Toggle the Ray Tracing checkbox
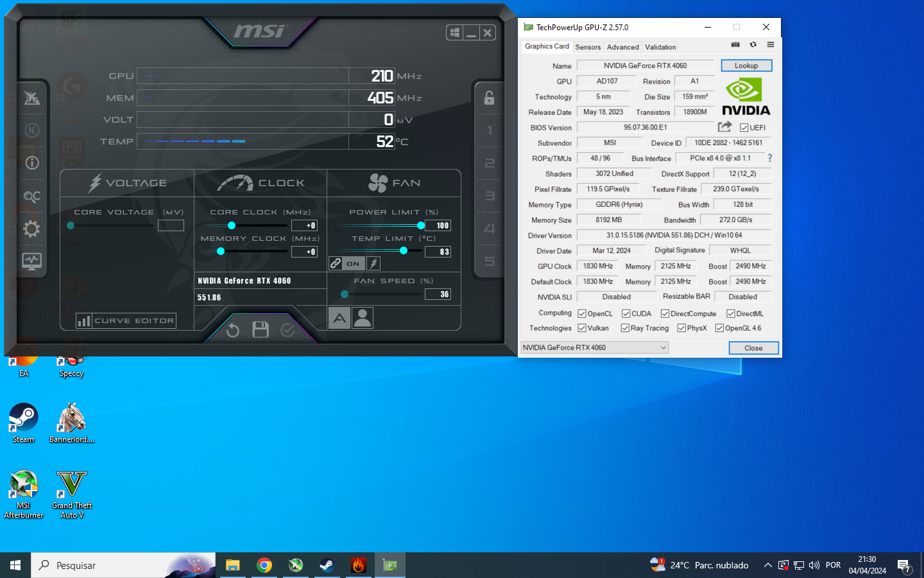 625,328
